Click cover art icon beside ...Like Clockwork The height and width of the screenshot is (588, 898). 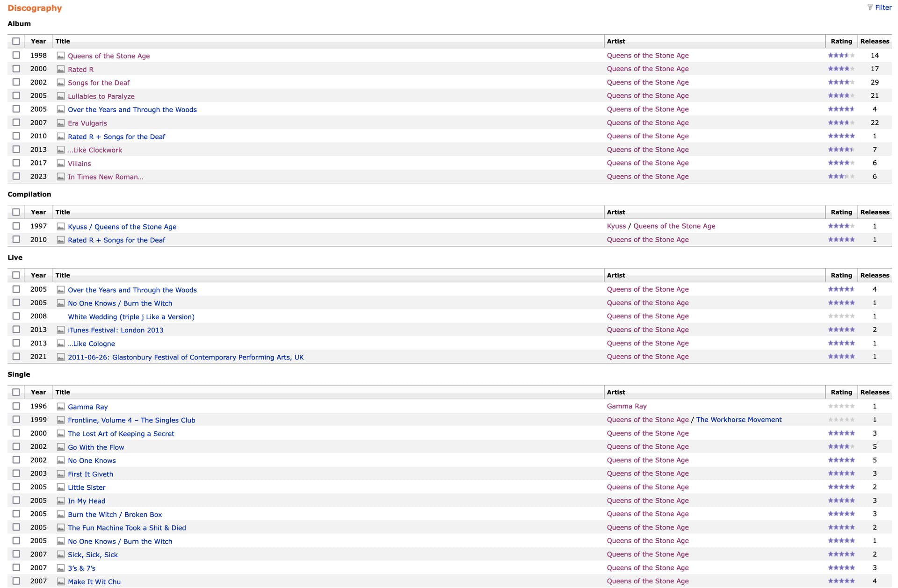[61, 150]
